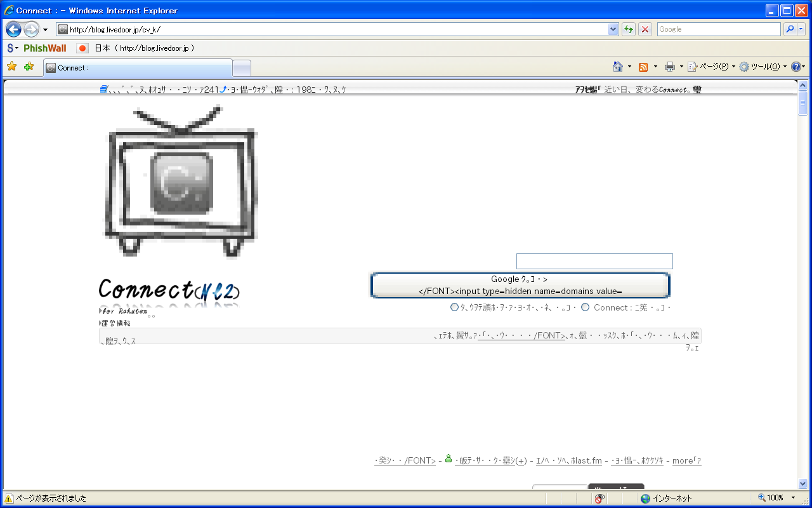Image resolution: width=812 pixels, height=508 pixels.
Task: Click the footer link ending '(+)'
Action: pyautogui.click(x=491, y=461)
